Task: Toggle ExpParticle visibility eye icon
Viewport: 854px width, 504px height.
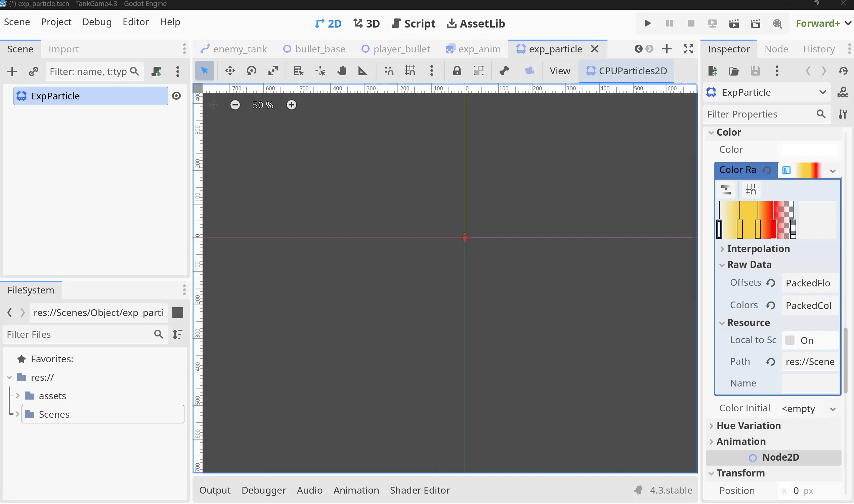Action: pyautogui.click(x=176, y=96)
